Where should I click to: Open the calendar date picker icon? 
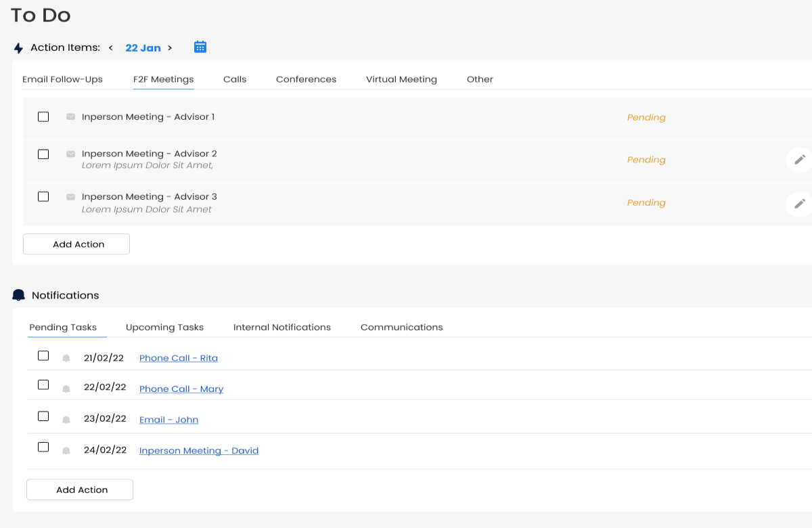pyautogui.click(x=200, y=47)
